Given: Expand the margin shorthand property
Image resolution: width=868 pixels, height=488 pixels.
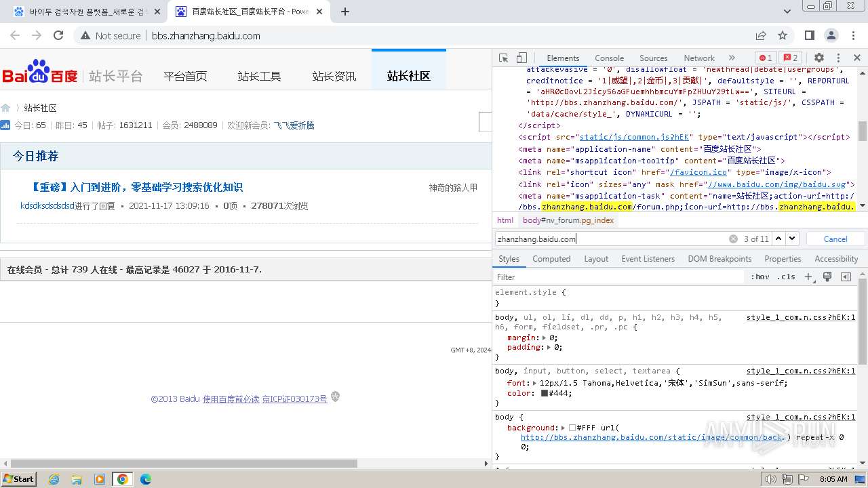Looking at the screenshot, I should (545, 338).
